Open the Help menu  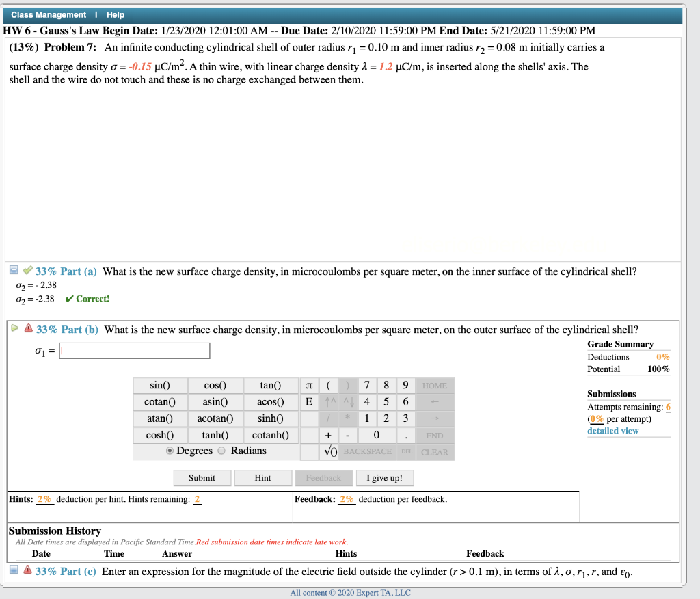click(116, 14)
